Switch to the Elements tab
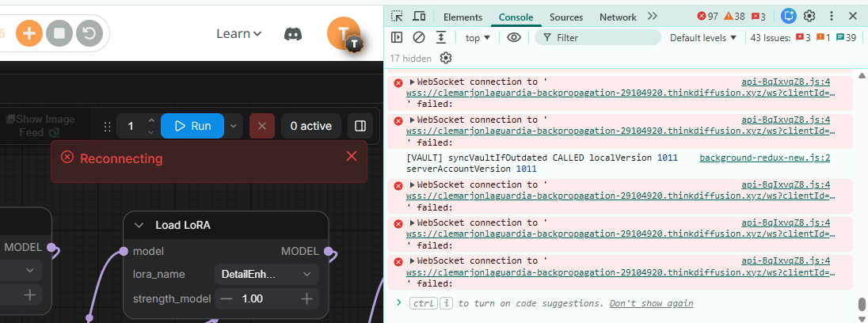 (x=463, y=17)
